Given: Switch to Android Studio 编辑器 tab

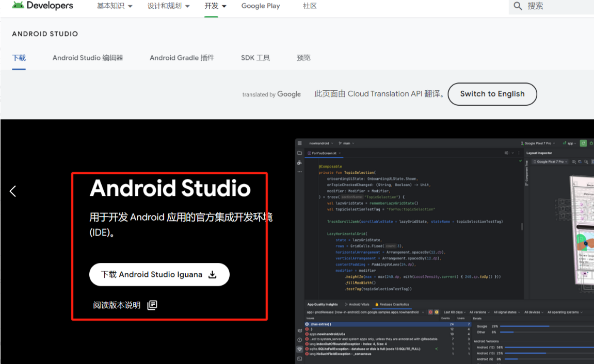Looking at the screenshot, I should tap(88, 58).
